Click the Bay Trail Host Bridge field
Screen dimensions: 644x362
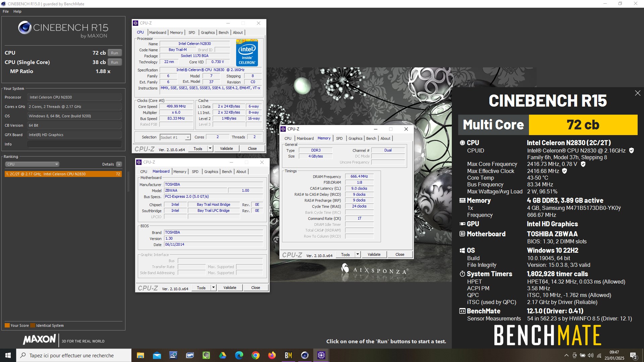coord(214,204)
